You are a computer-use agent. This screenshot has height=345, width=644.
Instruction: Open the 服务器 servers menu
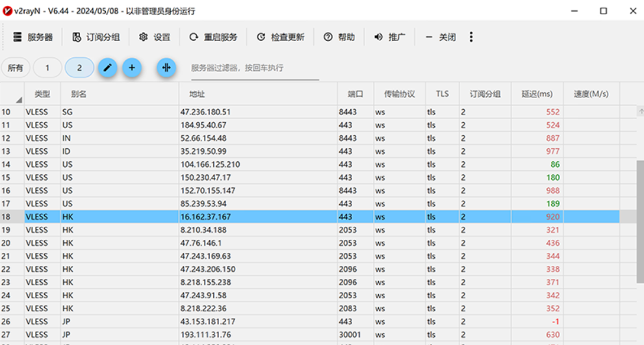point(33,37)
